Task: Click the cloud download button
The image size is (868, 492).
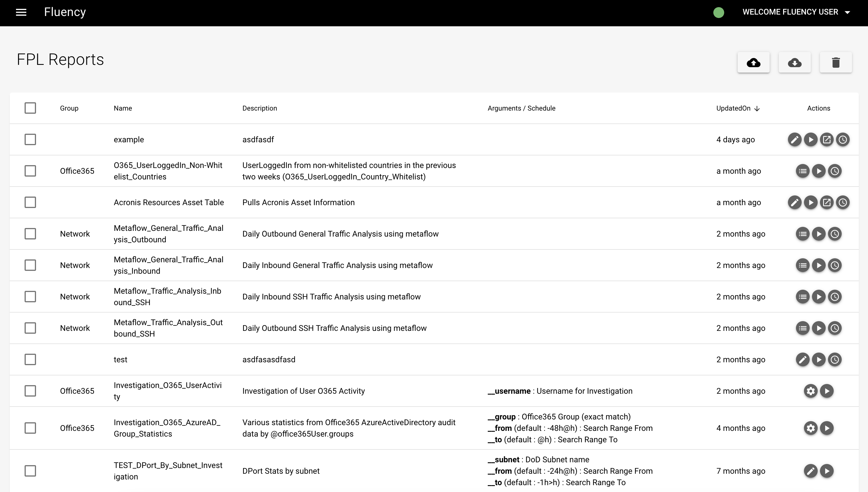Action: pyautogui.click(x=795, y=63)
